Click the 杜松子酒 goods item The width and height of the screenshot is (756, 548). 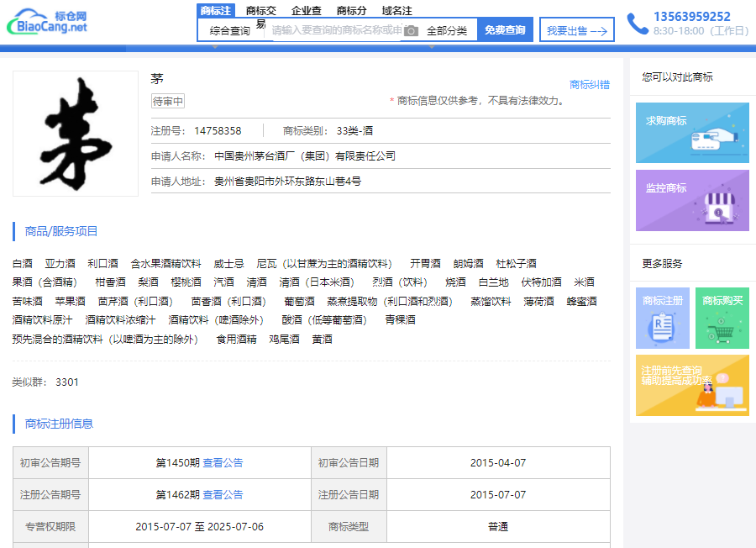(x=516, y=263)
